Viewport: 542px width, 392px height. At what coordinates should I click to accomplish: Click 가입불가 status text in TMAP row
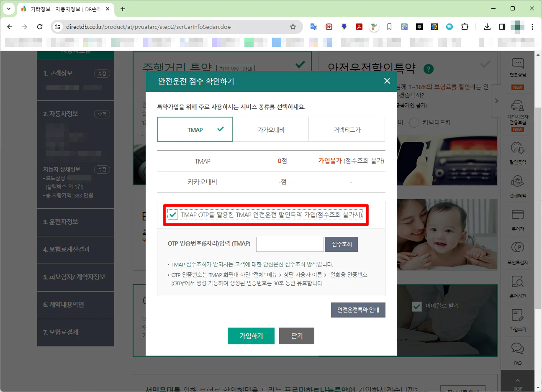coord(330,161)
